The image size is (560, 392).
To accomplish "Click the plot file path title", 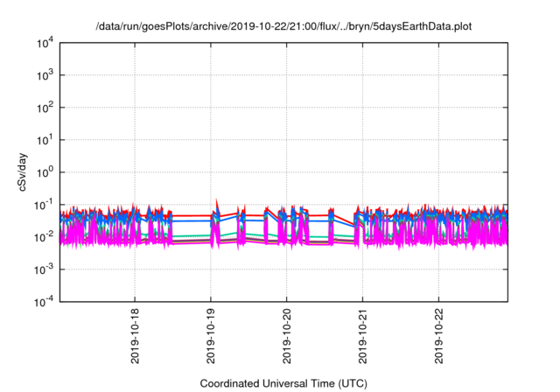I will 283,26.
